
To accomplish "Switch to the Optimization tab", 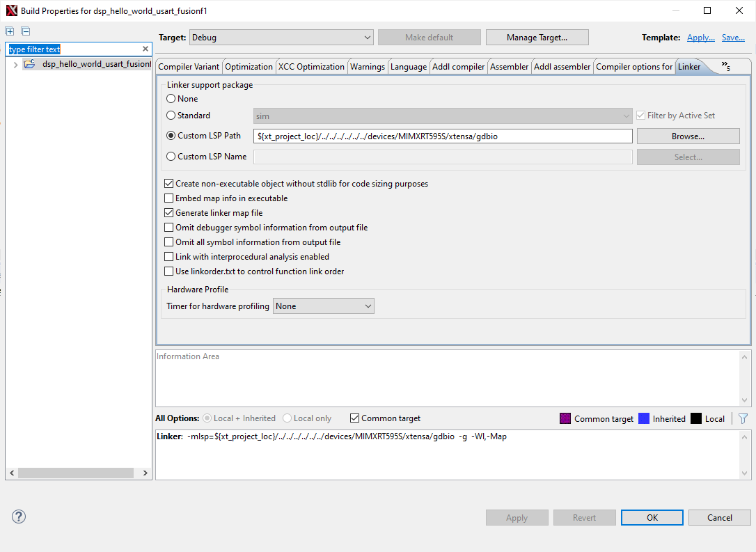I will click(x=249, y=67).
